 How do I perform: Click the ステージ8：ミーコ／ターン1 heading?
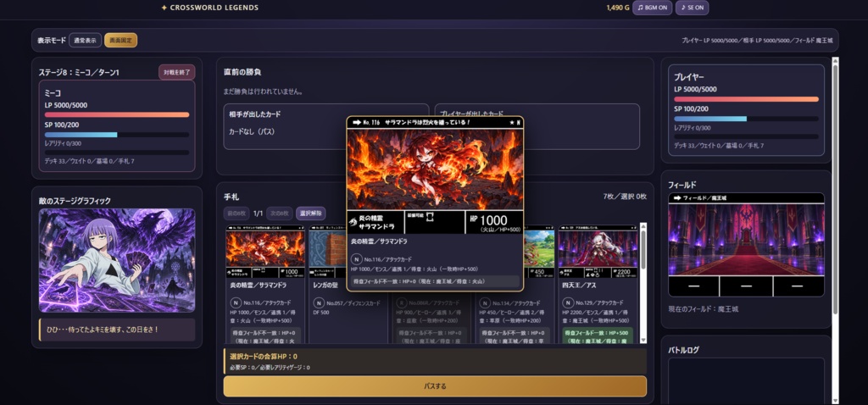(79, 73)
